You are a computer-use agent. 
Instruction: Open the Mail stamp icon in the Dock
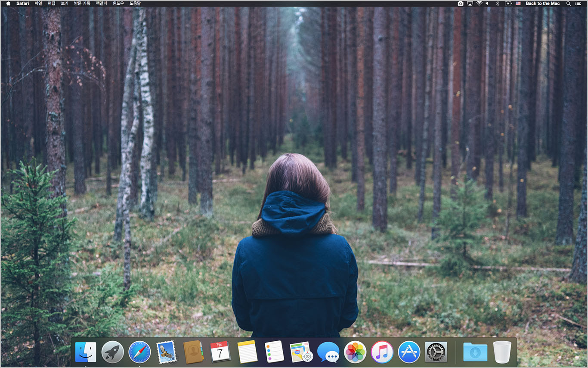coord(166,352)
